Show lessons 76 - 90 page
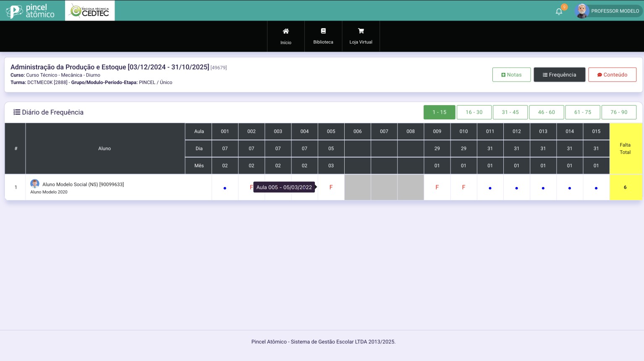 click(x=619, y=112)
